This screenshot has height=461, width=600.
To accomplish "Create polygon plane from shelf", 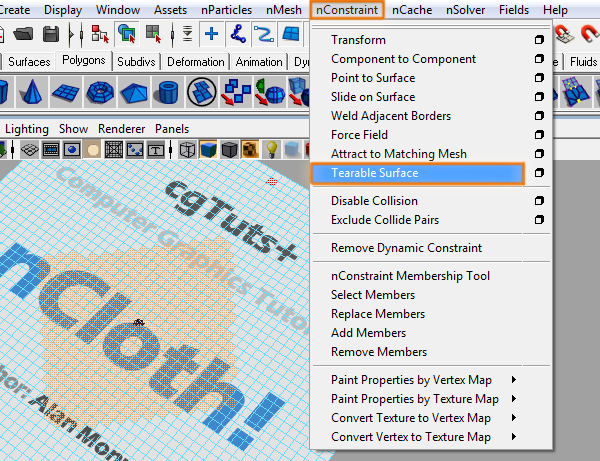I will tap(65, 92).
